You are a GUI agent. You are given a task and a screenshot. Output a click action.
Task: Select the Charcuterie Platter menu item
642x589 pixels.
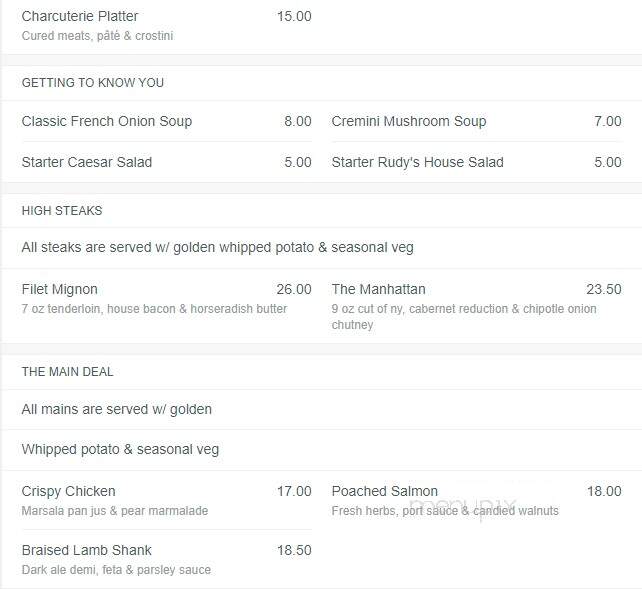pyautogui.click(x=80, y=16)
